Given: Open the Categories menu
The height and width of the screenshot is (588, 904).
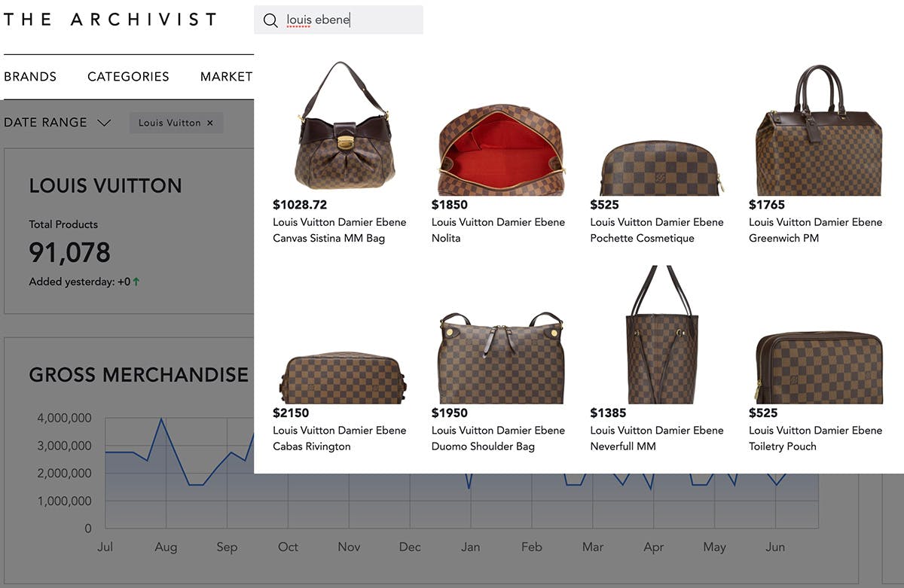Looking at the screenshot, I should click(x=128, y=77).
